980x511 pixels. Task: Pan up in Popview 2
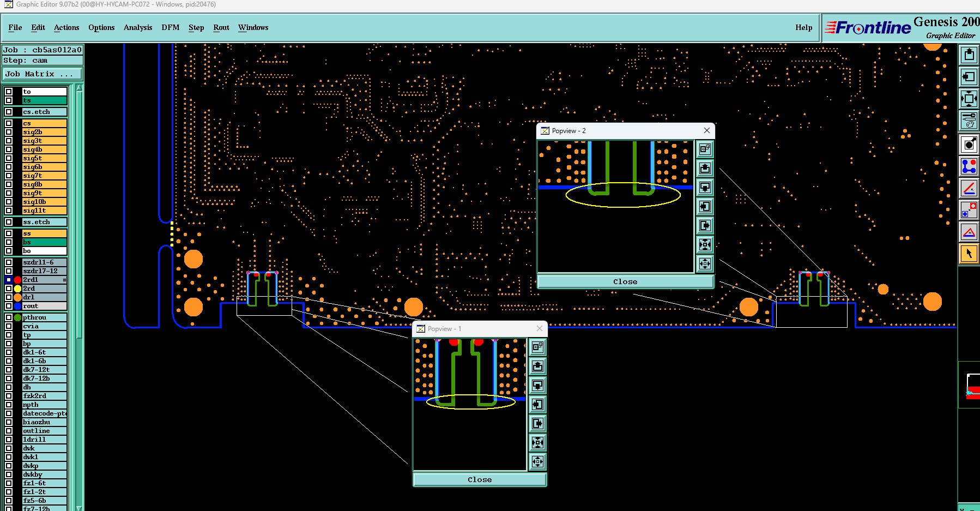click(x=705, y=168)
